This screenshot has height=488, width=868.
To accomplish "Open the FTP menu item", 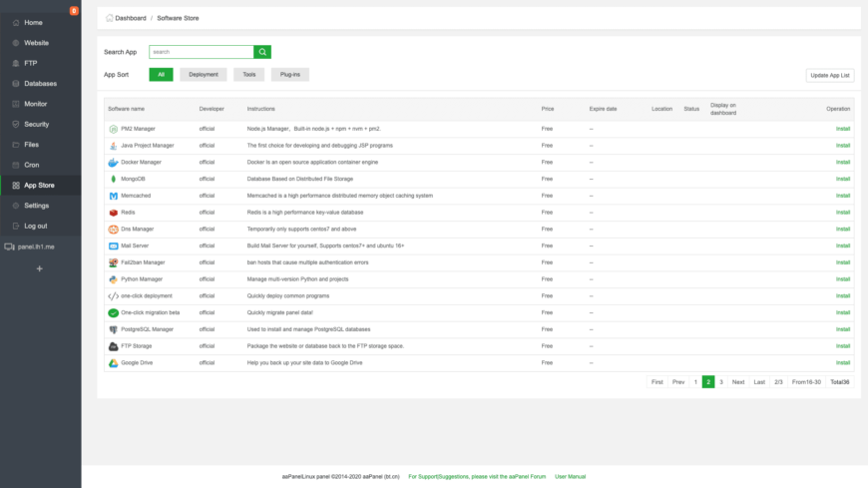I will coord(41,63).
